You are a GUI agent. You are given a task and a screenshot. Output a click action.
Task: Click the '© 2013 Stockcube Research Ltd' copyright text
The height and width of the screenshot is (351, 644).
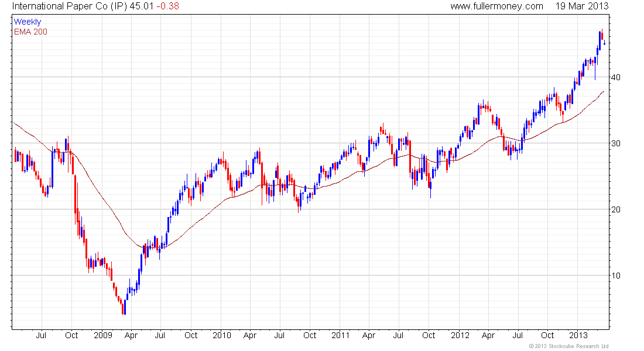coord(569,346)
